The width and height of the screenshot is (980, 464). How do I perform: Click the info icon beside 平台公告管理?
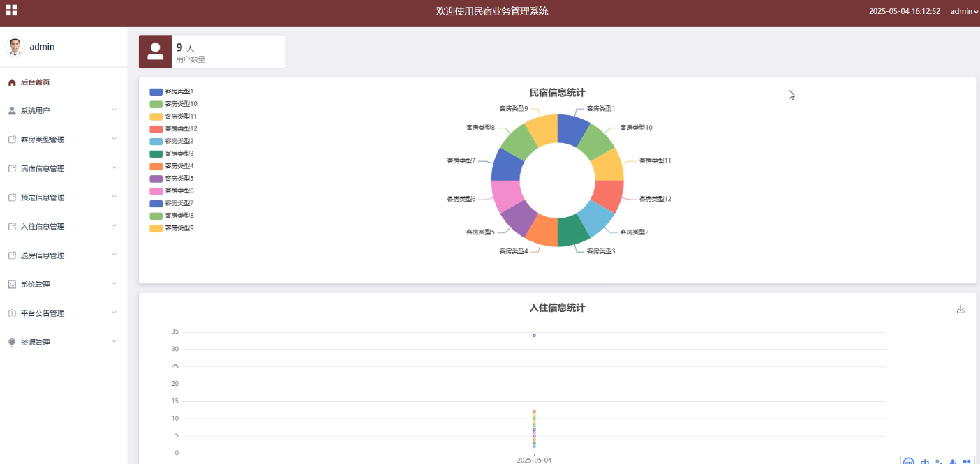(x=12, y=314)
